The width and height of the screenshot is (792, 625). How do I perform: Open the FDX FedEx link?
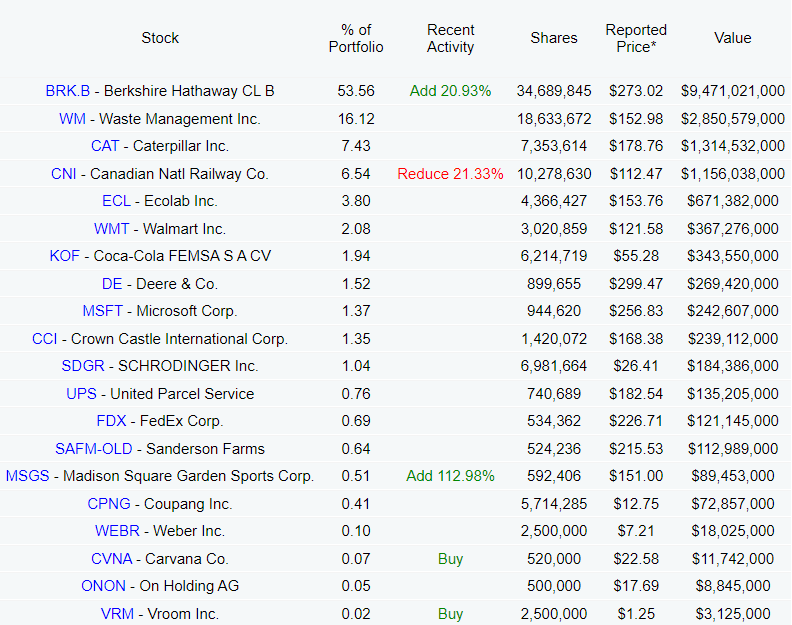pos(111,421)
